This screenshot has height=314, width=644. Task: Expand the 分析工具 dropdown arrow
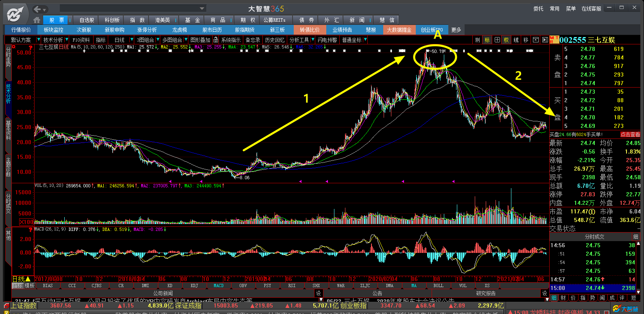pyautogui.click(x=313, y=40)
